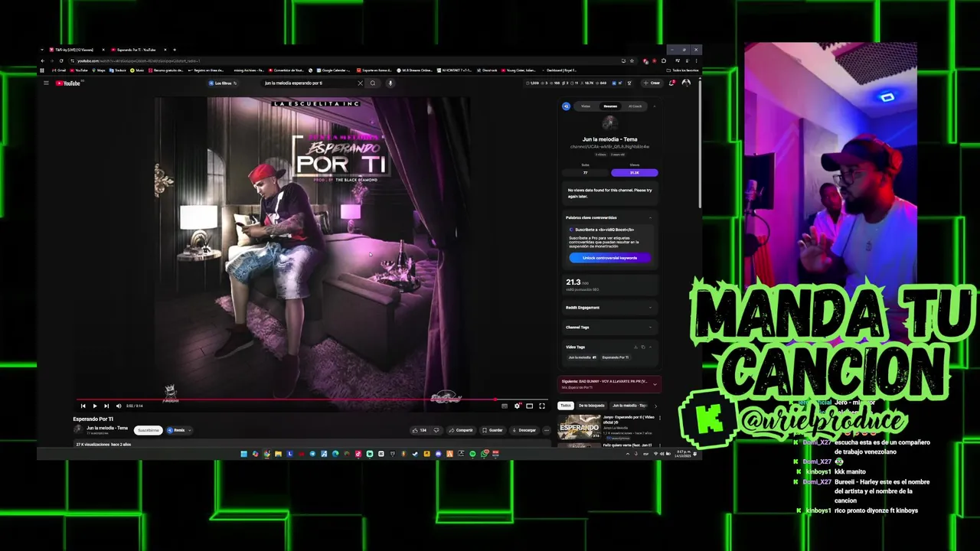The height and width of the screenshot is (551, 980).
Task: Mute the video volume speaker icon
Action: coord(119,406)
